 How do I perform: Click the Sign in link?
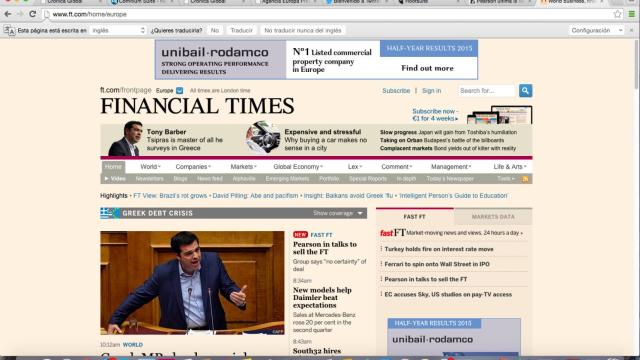(431, 91)
